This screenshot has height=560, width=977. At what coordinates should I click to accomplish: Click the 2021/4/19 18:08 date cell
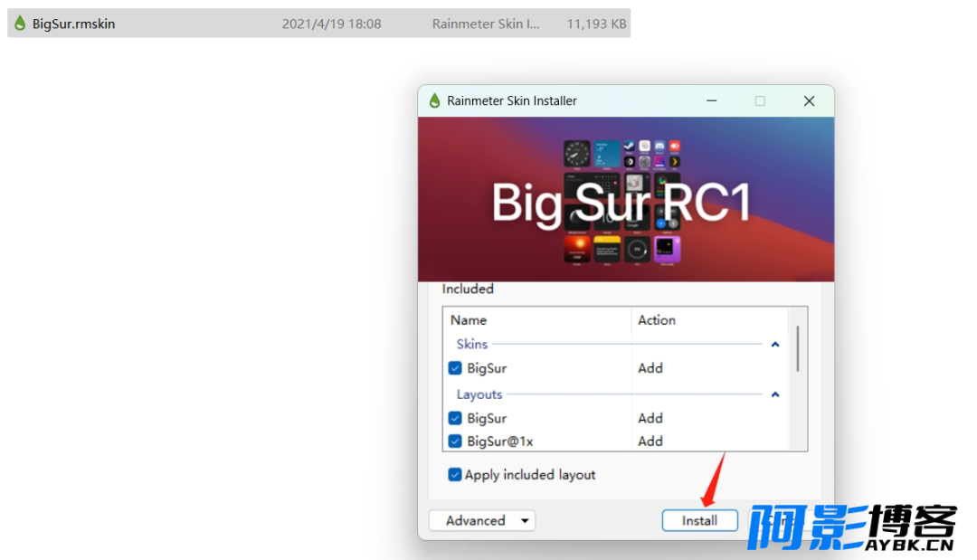point(331,24)
